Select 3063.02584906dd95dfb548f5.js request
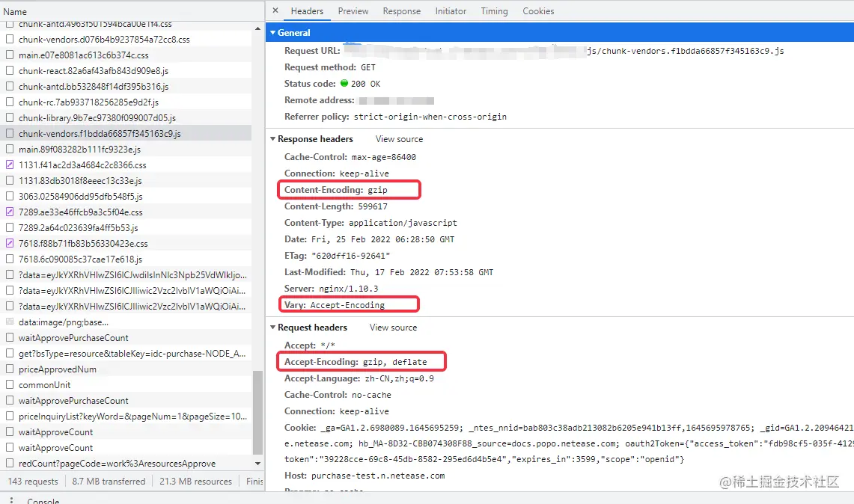The height and width of the screenshot is (504, 854). click(126, 196)
